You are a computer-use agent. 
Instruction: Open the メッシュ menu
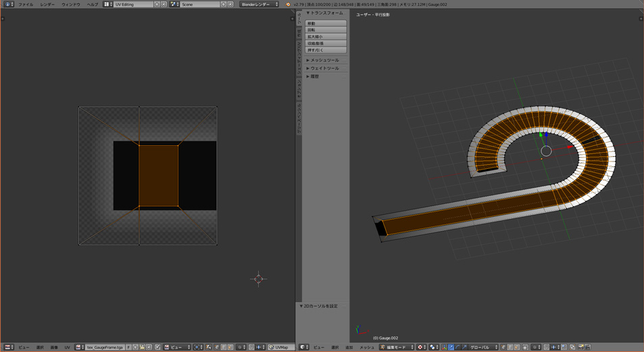pos(367,347)
